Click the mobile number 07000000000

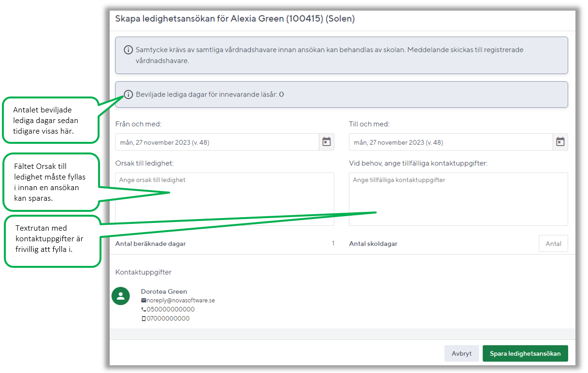click(x=168, y=318)
